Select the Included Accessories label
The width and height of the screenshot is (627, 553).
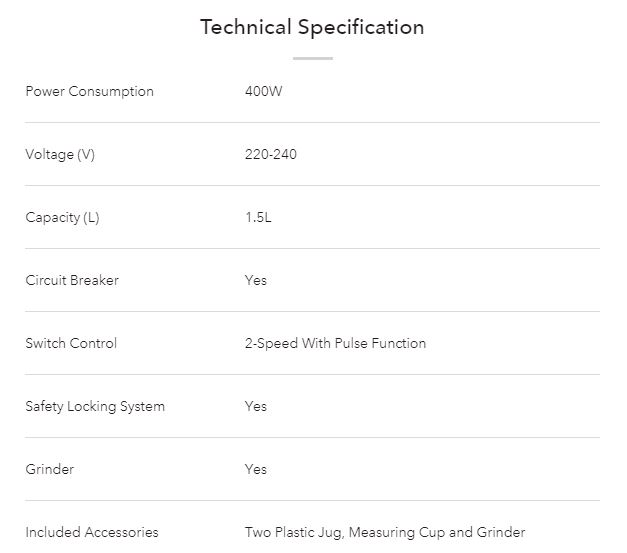tap(92, 532)
